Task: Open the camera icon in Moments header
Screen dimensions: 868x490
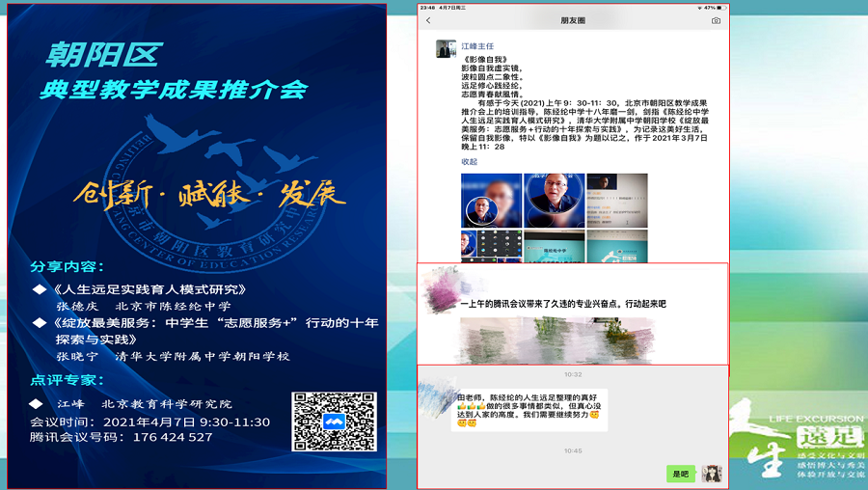Action: click(x=716, y=20)
